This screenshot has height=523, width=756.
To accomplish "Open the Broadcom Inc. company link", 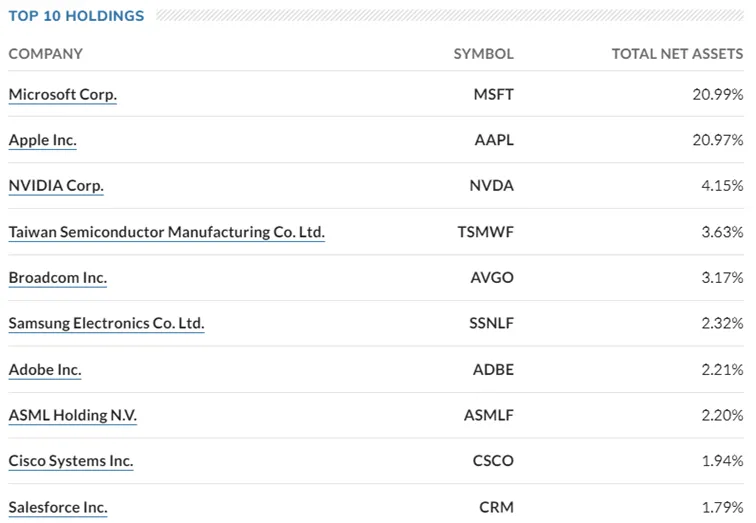I will [58, 278].
